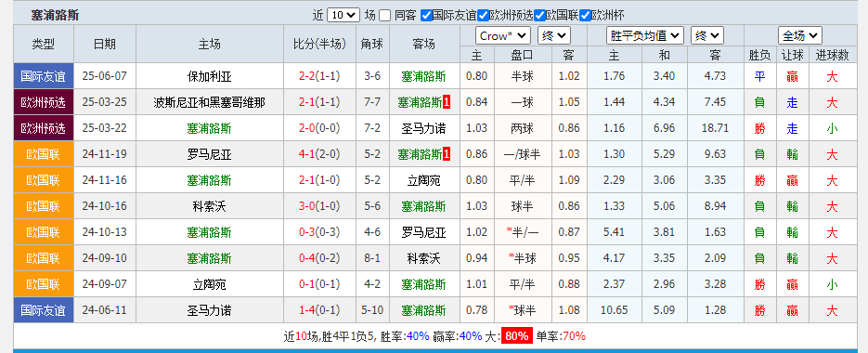Click the 比分(半场) column header
The image size is (868, 353).
319,44
